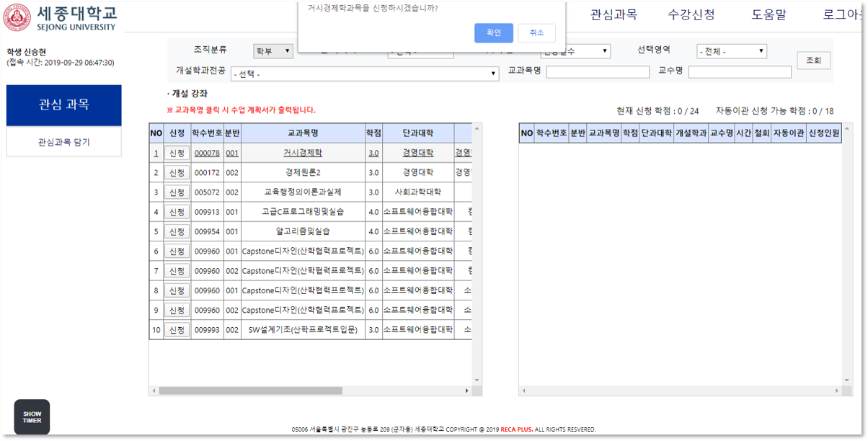
Task: Click course number 000078
Action: pyautogui.click(x=207, y=153)
